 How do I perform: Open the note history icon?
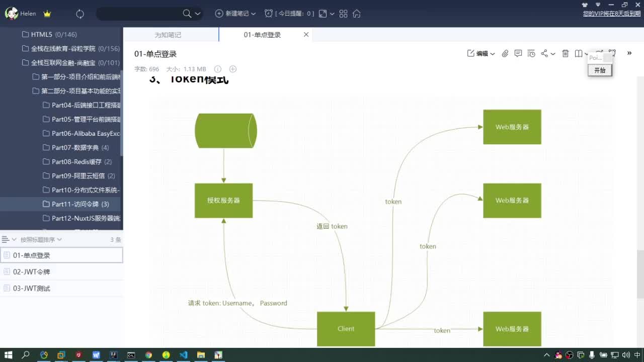point(531,53)
